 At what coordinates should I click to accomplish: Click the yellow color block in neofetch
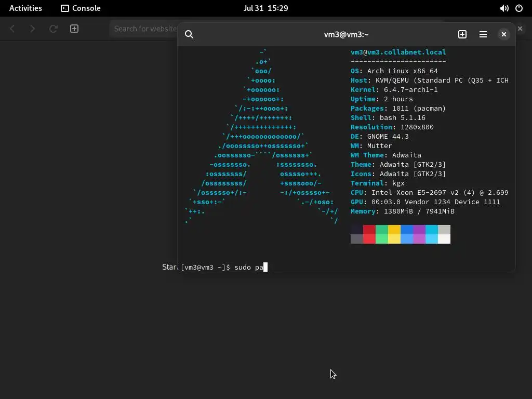[x=394, y=234]
